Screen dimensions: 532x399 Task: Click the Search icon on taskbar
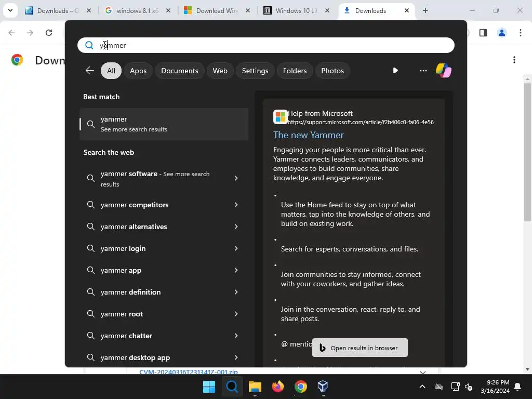pos(232,386)
